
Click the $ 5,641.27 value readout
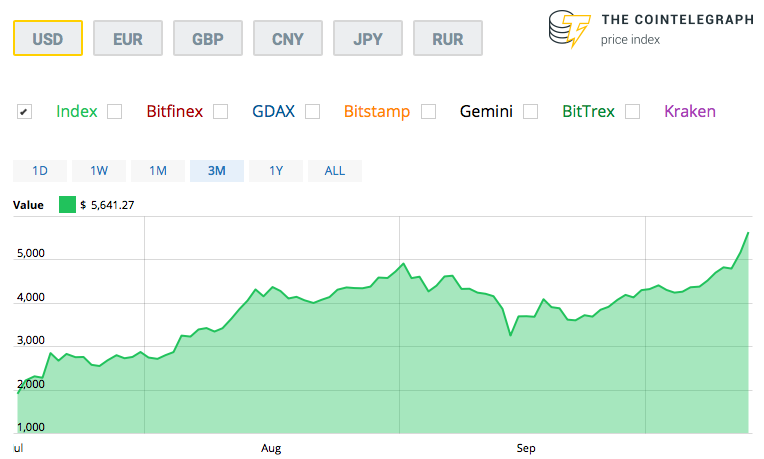click(x=107, y=205)
